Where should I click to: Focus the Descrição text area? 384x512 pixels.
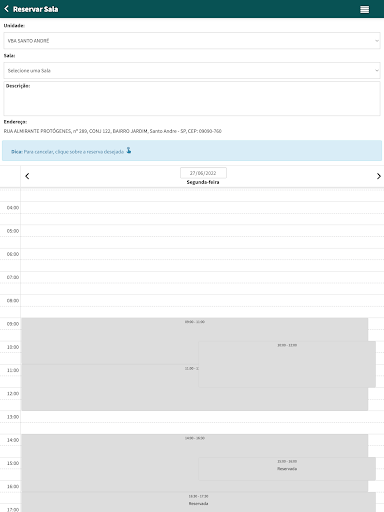point(192,99)
